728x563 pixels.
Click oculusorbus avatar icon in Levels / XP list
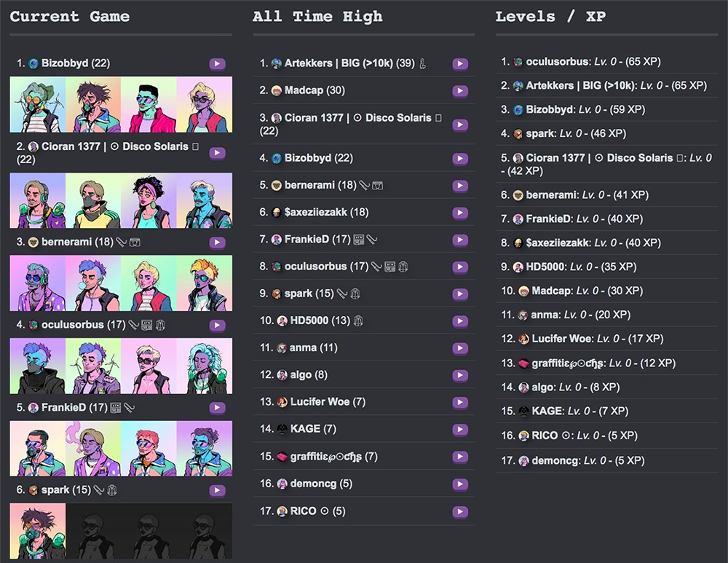518,62
